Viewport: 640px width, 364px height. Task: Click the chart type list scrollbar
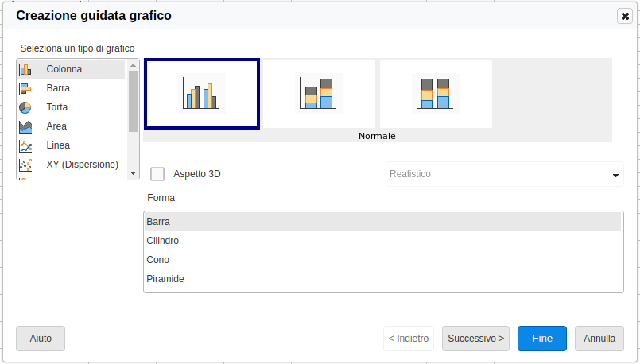pos(134,101)
